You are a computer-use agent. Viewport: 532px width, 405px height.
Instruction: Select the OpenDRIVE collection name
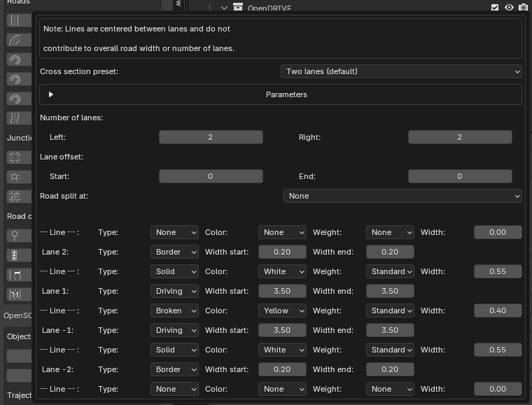(x=269, y=8)
